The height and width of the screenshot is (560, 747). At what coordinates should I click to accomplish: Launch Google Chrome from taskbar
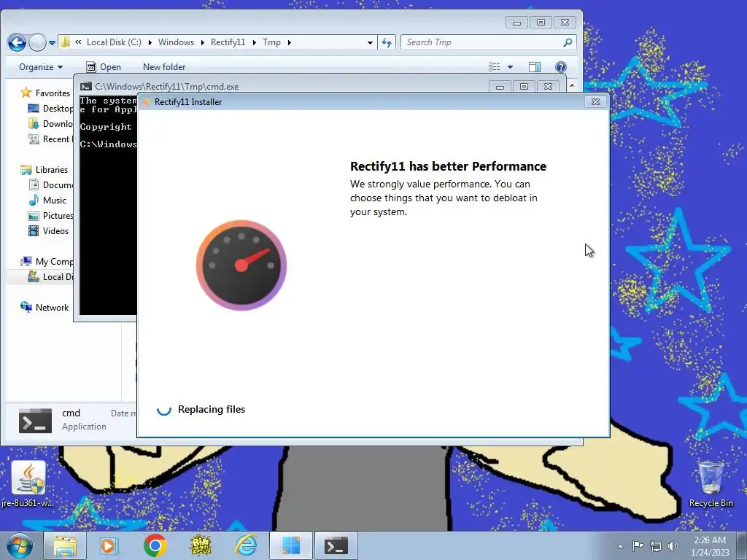[x=155, y=545]
